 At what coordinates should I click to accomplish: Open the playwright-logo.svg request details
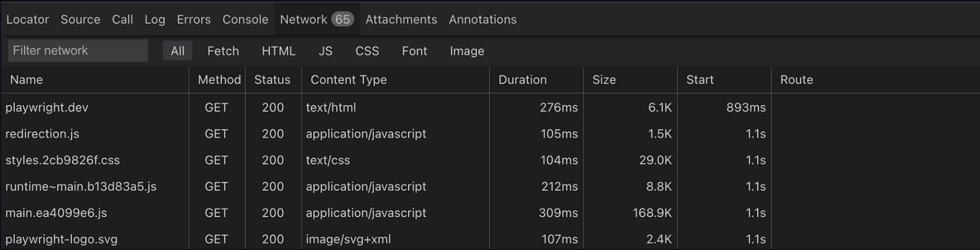tap(490, 239)
